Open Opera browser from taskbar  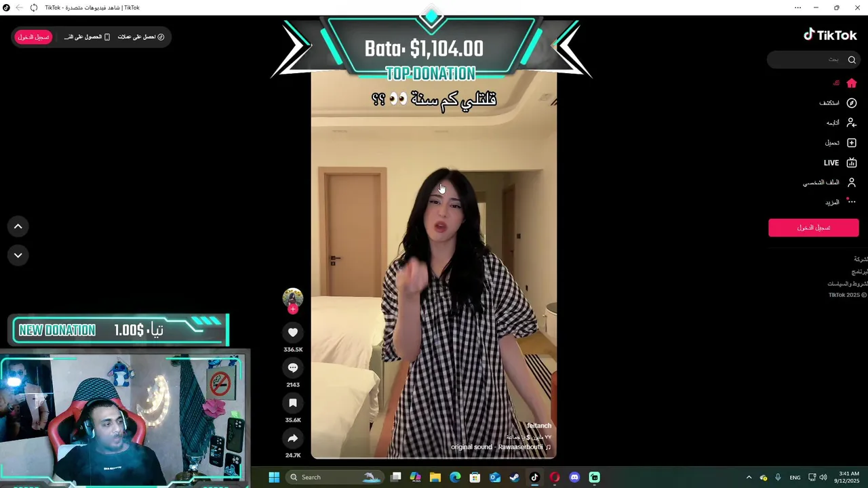click(555, 477)
